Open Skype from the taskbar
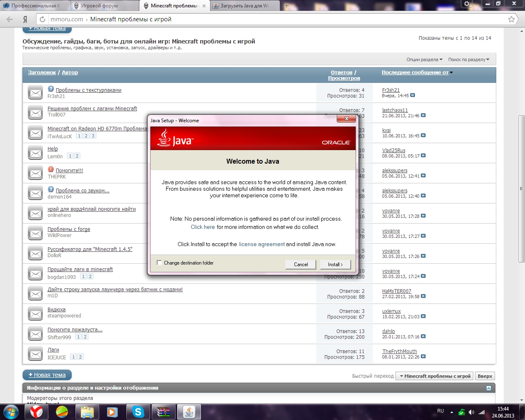The width and height of the screenshot is (525, 420). click(x=138, y=412)
